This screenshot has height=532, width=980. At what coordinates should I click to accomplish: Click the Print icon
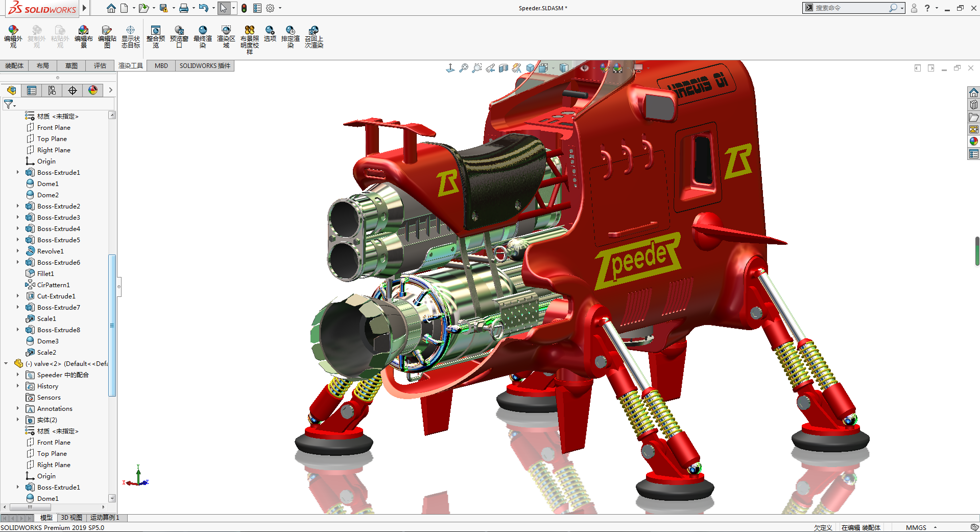tap(184, 8)
